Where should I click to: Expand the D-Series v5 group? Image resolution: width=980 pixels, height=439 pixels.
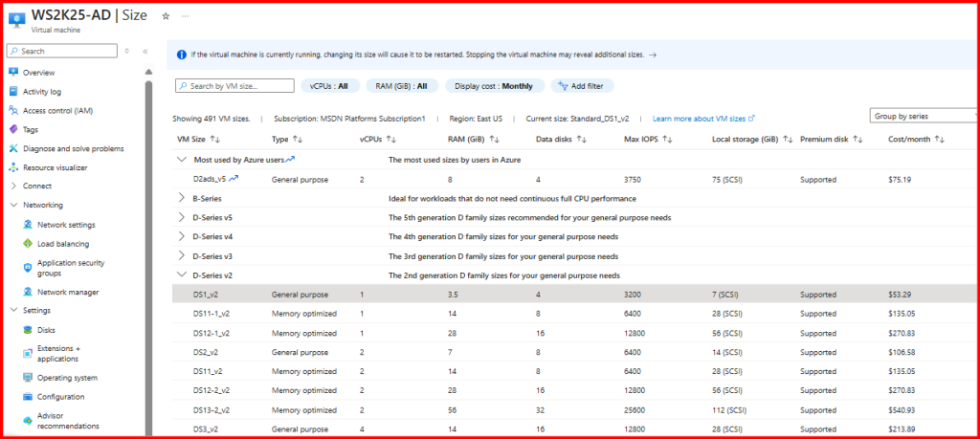pos(182,217)
